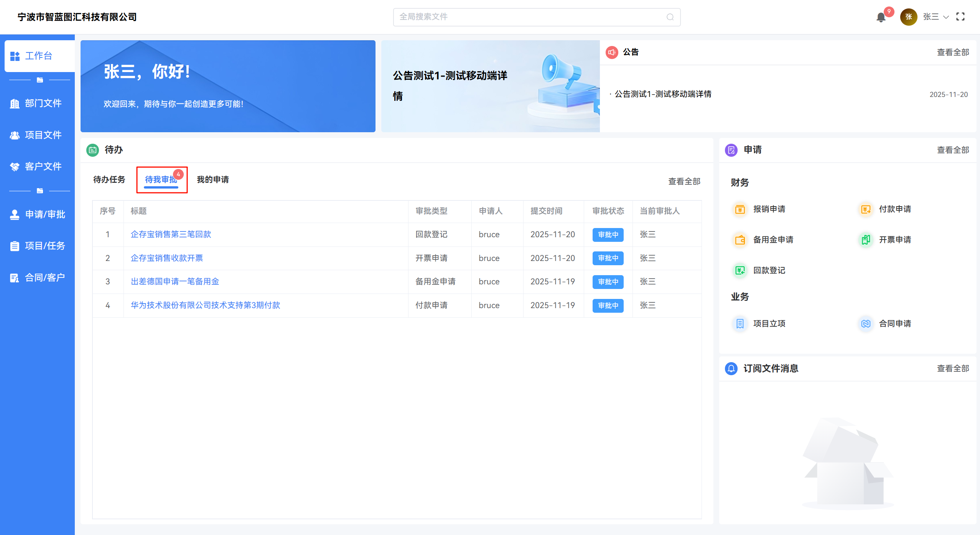Open 备用金申请 petty cash icon
The image size is (980, 535).
coord(740,240)
